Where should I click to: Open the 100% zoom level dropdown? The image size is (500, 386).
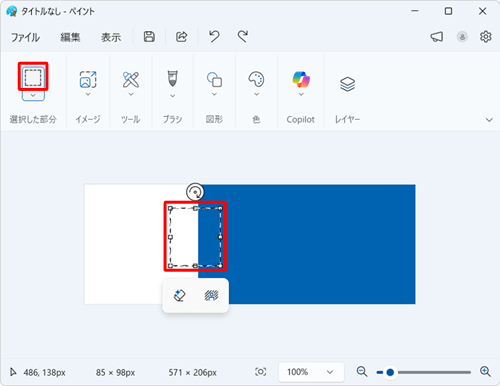(x=311, y=372)
